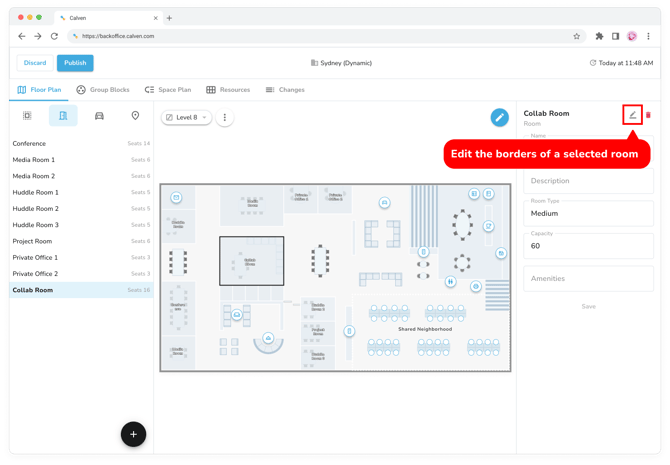Open the Amenities dropdown field
The width and height of the screenshot is (670, 465).
pyautogui.click(x=588, y=279)
